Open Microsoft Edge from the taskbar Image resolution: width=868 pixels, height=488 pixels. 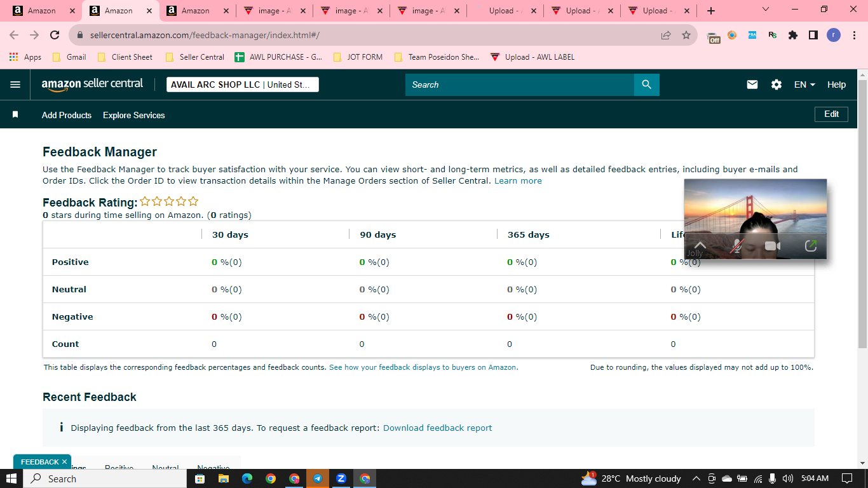(247, 478)
